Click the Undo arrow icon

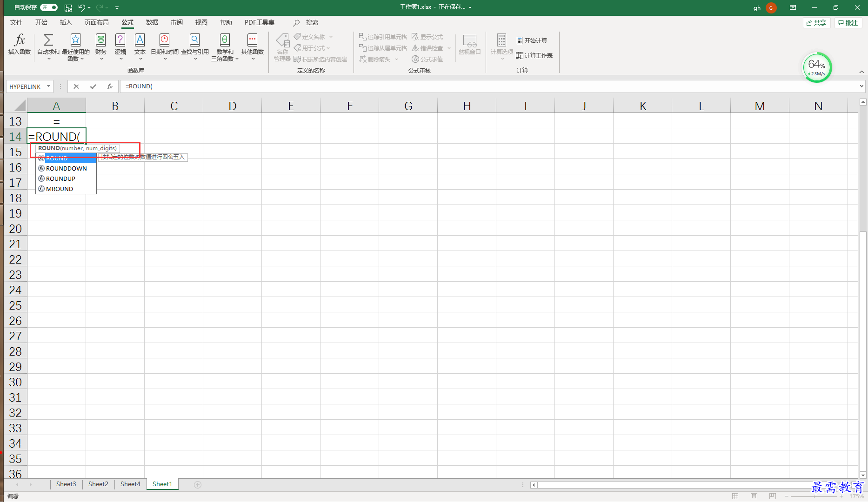click(81, 7)
